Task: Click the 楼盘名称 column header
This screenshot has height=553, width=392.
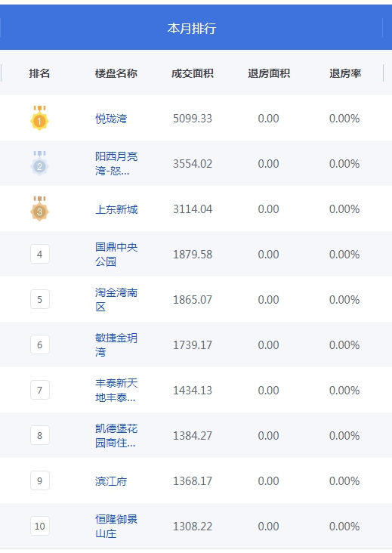Action: point(116,73)
